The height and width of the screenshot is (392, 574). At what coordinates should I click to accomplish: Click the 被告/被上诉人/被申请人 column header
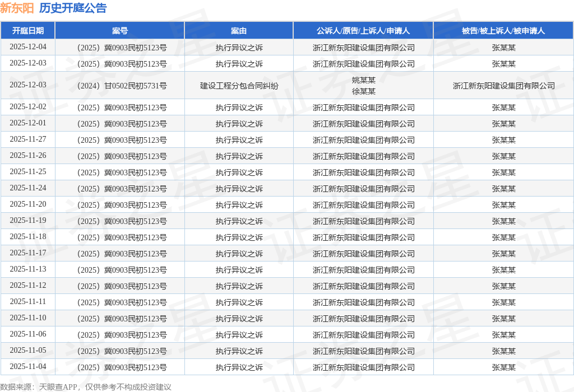point(503,31)
